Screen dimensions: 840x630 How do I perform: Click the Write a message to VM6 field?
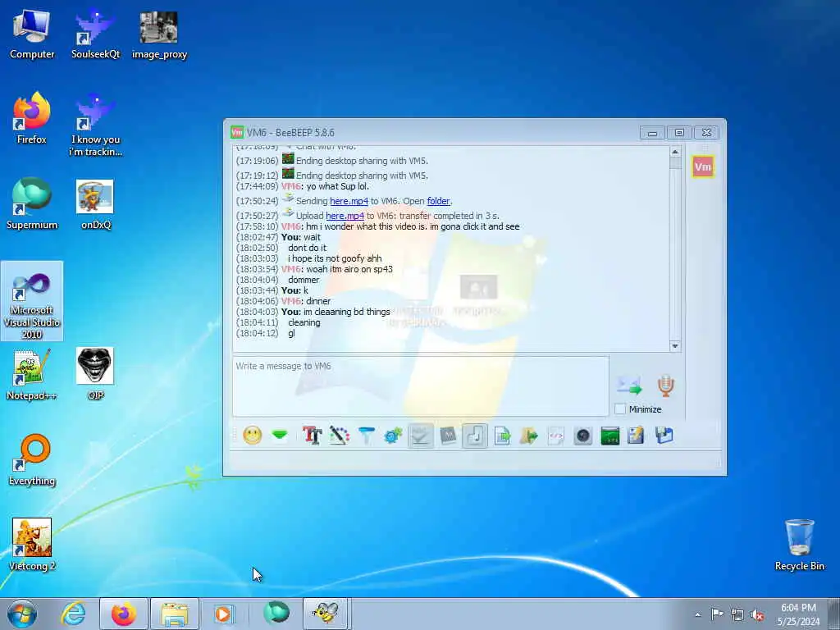(x=421, y=386)
